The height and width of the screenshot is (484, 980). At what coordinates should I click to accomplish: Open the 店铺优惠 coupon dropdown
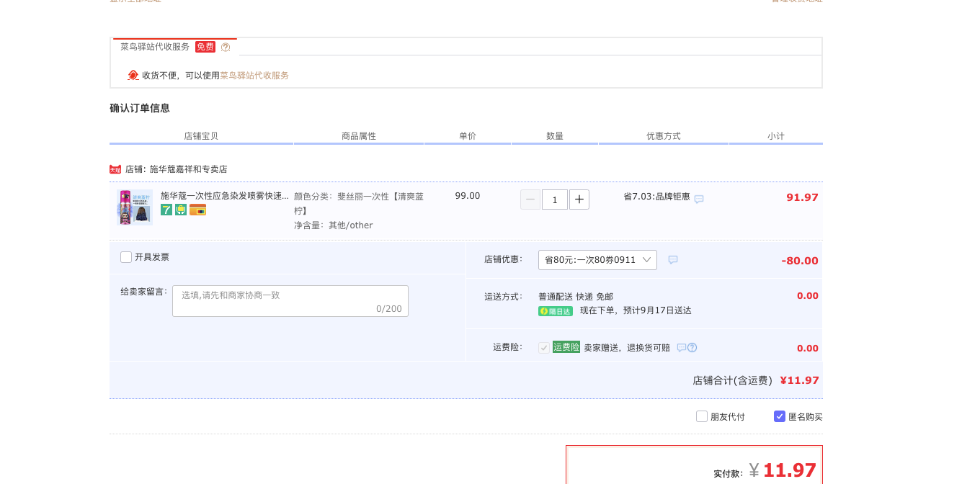(x=597, y=260)
